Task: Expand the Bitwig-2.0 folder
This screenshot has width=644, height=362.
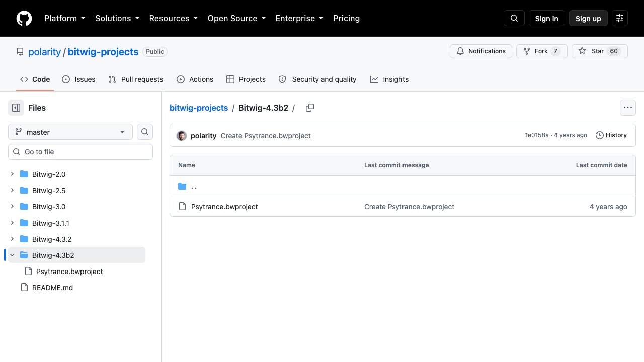Action: point(12,174)
